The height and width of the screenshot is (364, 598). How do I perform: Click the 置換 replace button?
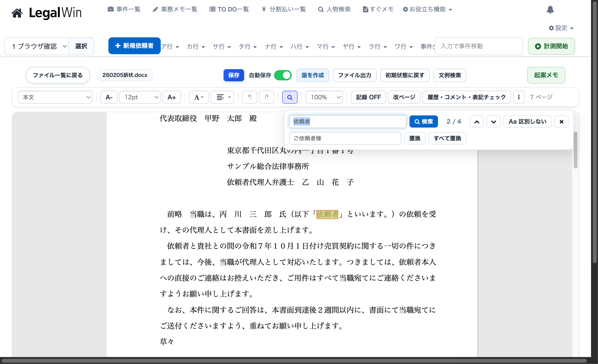point(415,138)
